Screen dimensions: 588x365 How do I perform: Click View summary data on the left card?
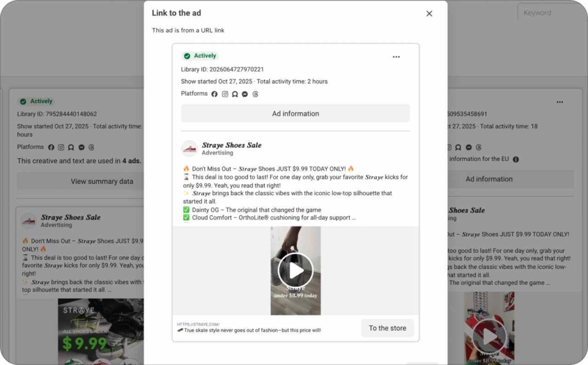coord(102,181)
